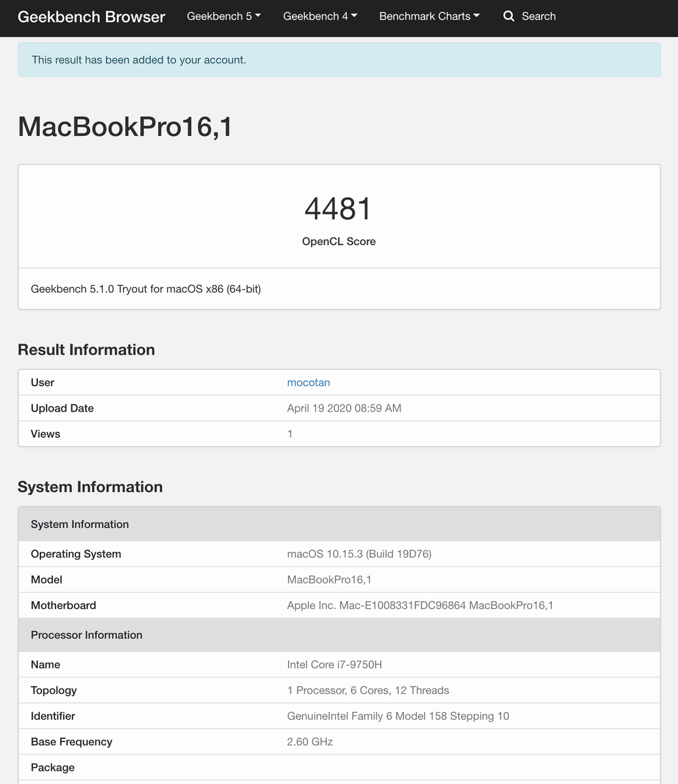The height and width of the screenshot is (784, 678).
Task: Open the Benchmark Charts dropdown
Action: click(429, 16)
